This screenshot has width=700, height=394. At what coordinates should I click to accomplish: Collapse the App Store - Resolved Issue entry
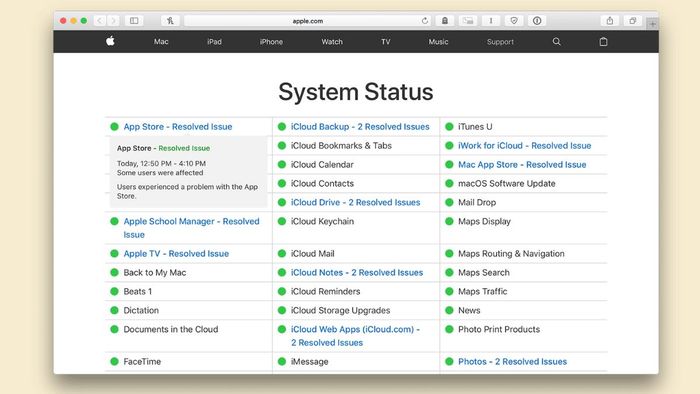pos(178,127)
